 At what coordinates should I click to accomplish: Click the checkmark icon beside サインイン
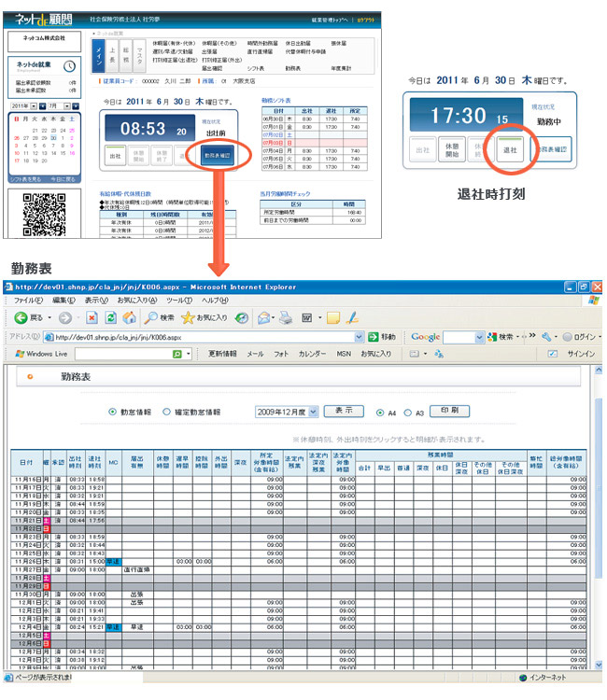point(553,354)
